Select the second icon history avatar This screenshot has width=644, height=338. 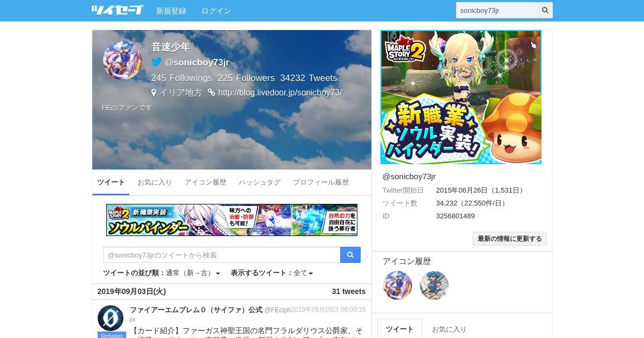coord(434,285)
